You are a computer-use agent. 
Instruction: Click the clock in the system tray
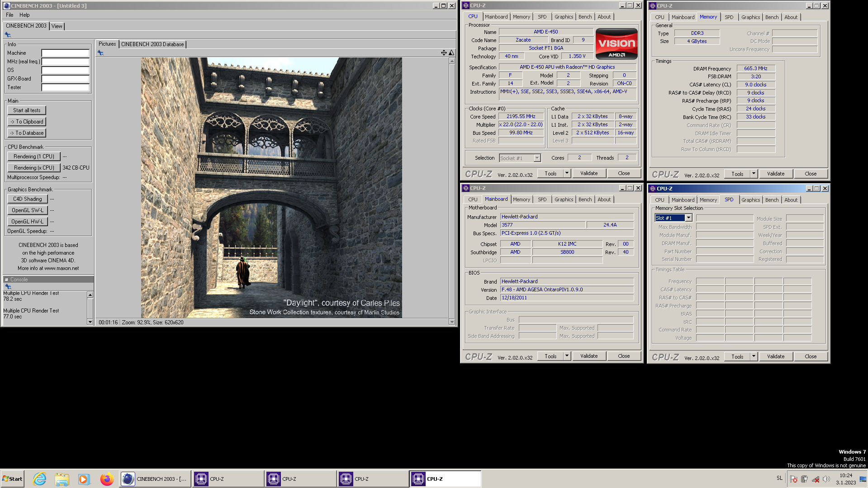(x=846, y=479)
